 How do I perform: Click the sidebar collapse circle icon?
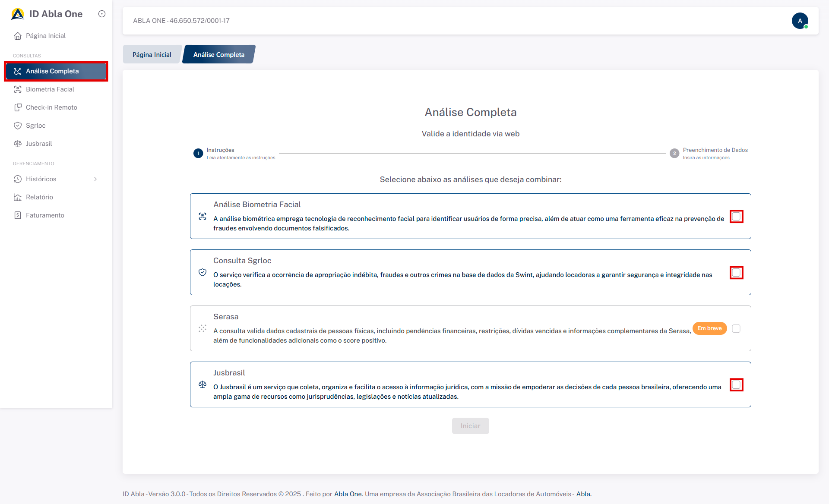coord(102,14)
